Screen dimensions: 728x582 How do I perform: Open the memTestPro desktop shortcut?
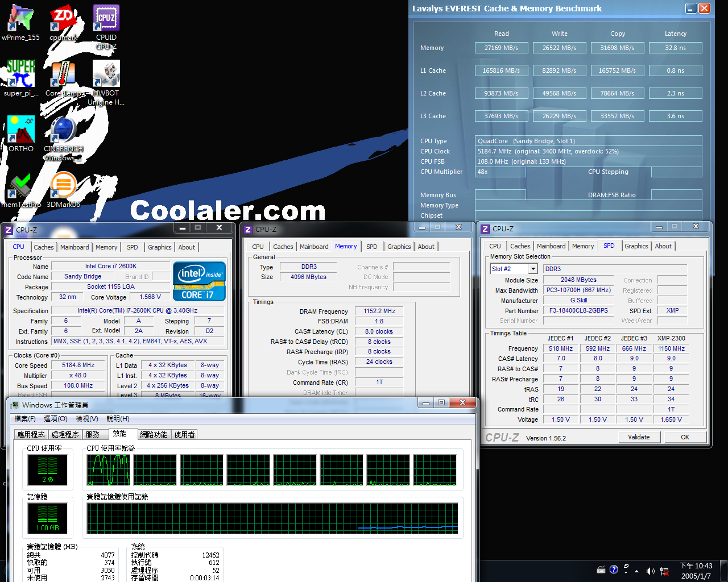[20, 190]
